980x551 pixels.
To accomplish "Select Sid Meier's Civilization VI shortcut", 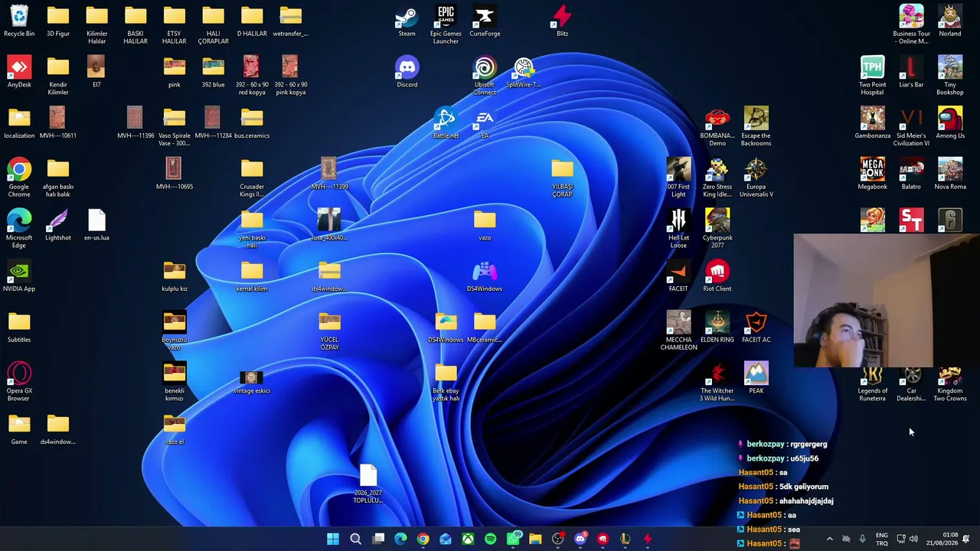I will (911, 127).
